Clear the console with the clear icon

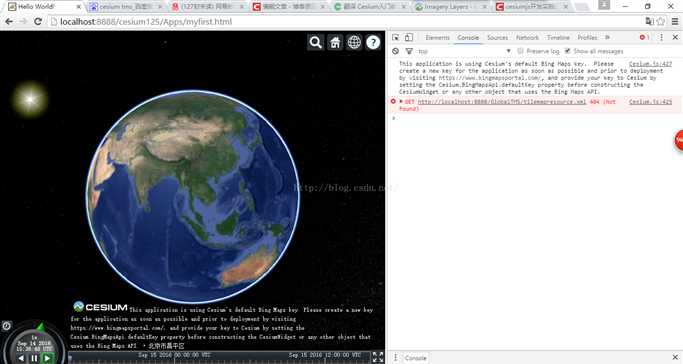(x=395, y=51)
